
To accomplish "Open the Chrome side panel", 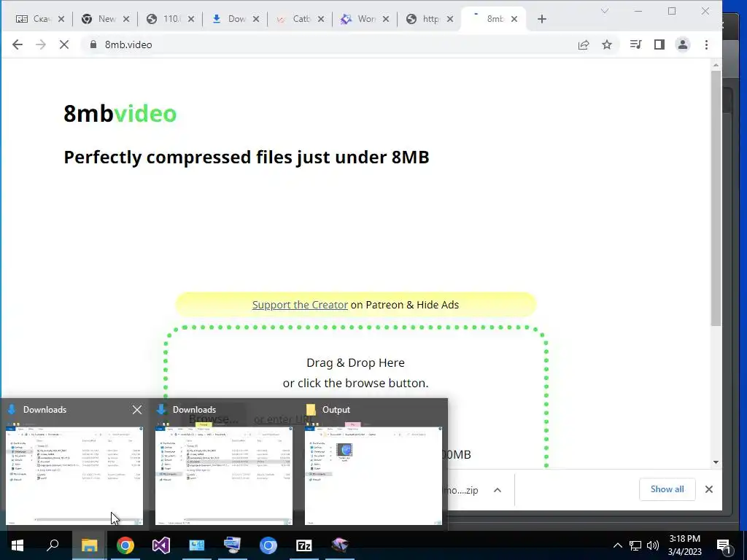I will pos(659,44).
